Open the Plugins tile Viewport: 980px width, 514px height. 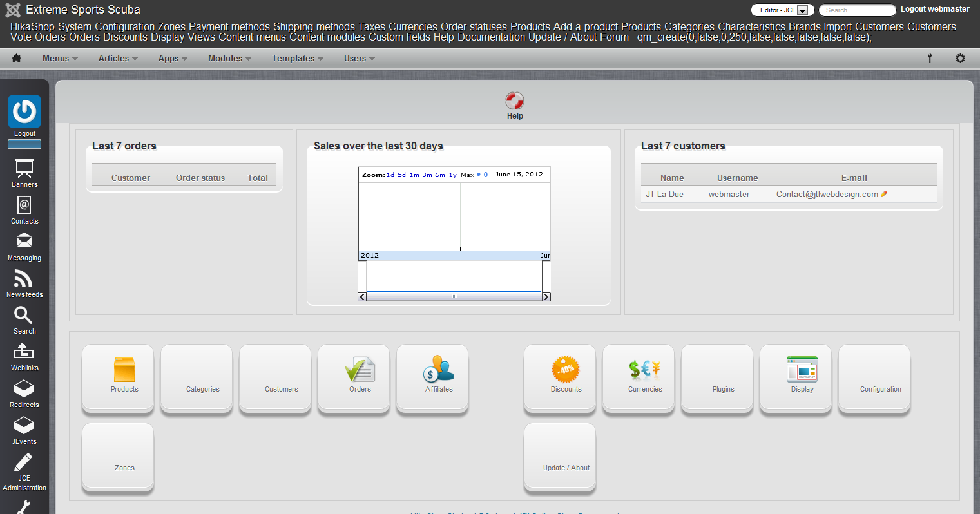point(717,379)
